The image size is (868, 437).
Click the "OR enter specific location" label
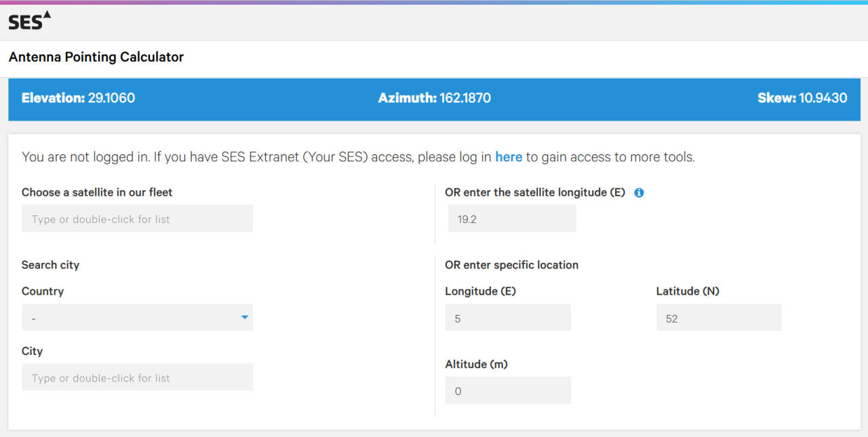pos(511,265)
